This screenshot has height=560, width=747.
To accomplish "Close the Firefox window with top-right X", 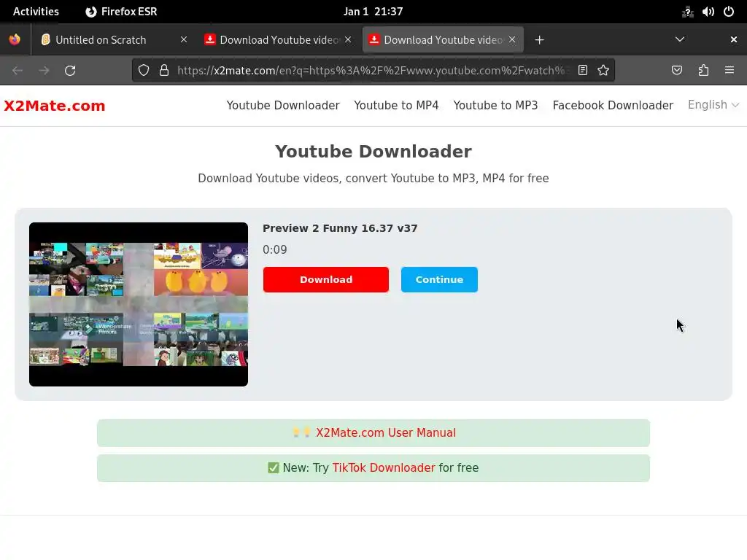I will point(734,39).
